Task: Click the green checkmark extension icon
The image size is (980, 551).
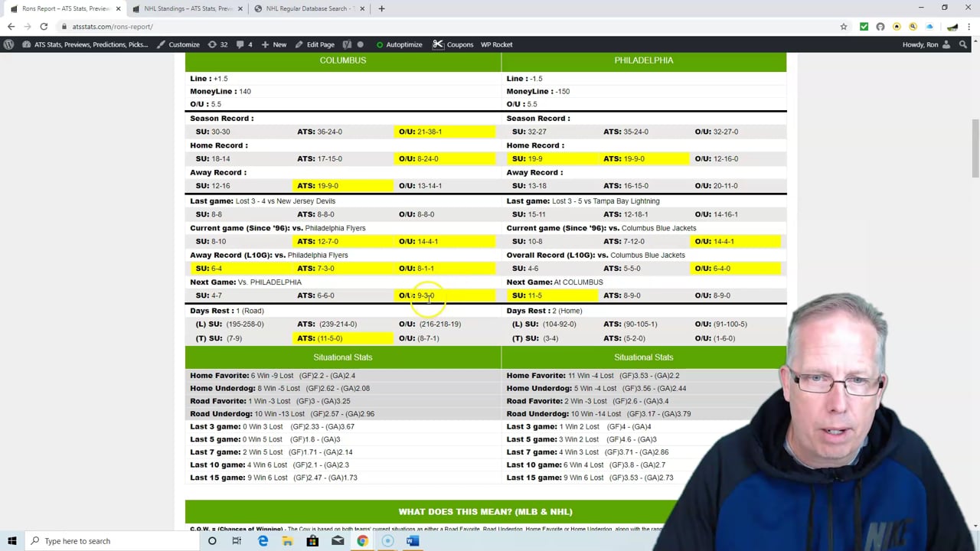Action: point(864,26)
